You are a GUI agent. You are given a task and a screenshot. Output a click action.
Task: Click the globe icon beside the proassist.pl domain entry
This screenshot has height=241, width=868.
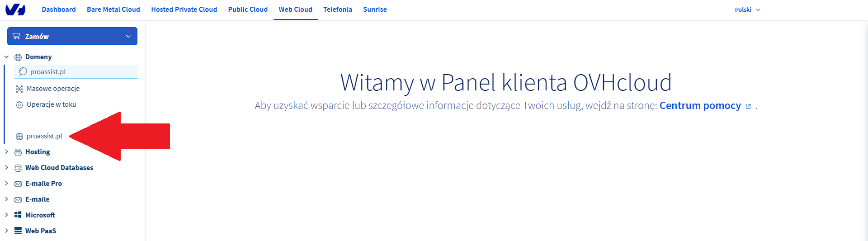[19, 136]
